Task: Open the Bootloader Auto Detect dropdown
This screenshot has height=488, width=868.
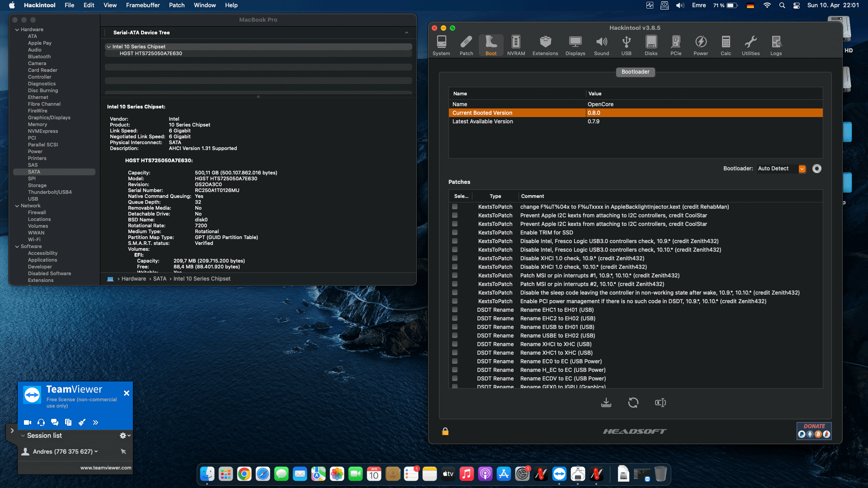Action: point(782,169)
